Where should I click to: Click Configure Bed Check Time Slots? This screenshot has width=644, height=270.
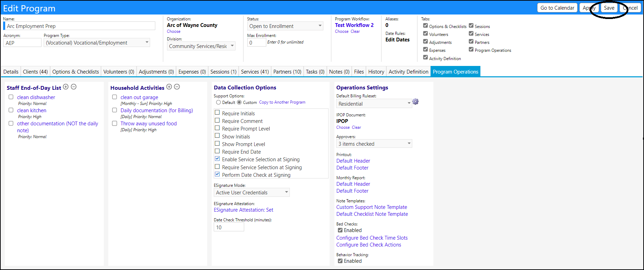coord(372,238)
